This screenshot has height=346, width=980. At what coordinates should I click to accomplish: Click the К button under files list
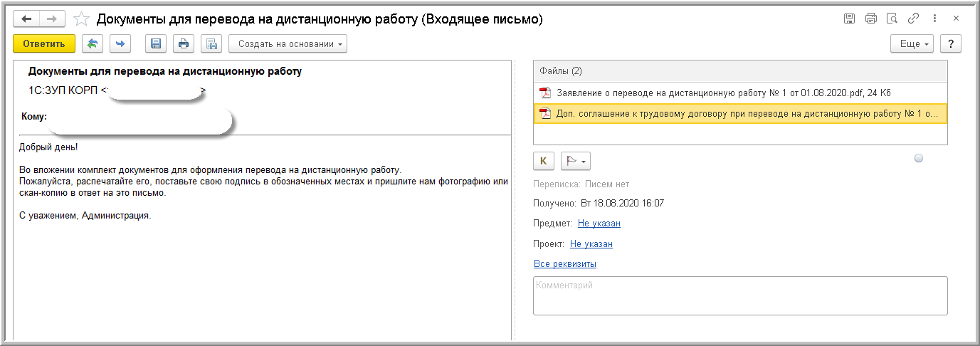[x=544, y=161]
